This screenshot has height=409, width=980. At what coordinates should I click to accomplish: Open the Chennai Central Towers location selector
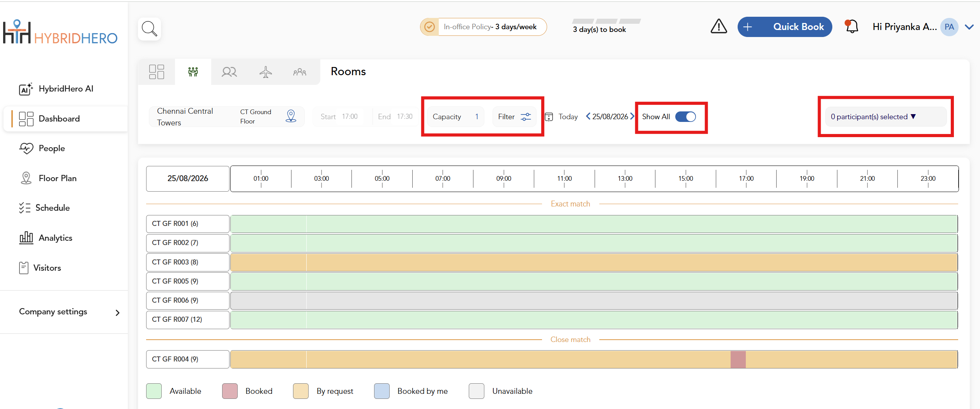click(x=226, y=116)
